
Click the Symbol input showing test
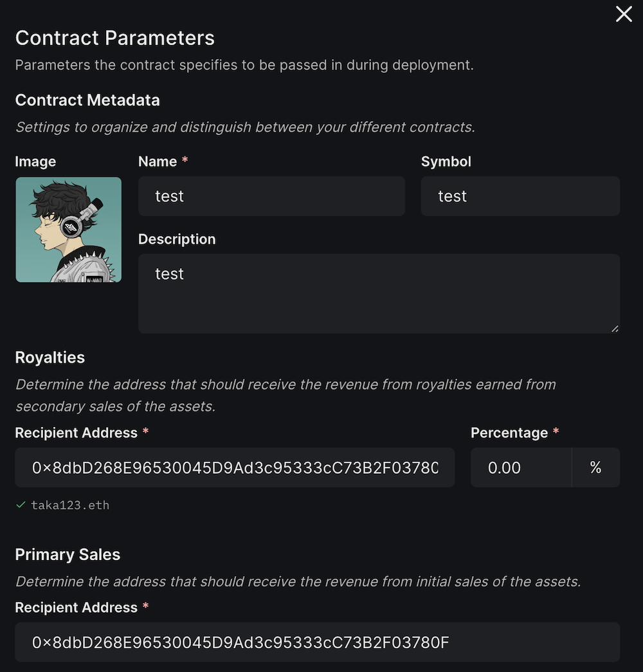[520, 196]
